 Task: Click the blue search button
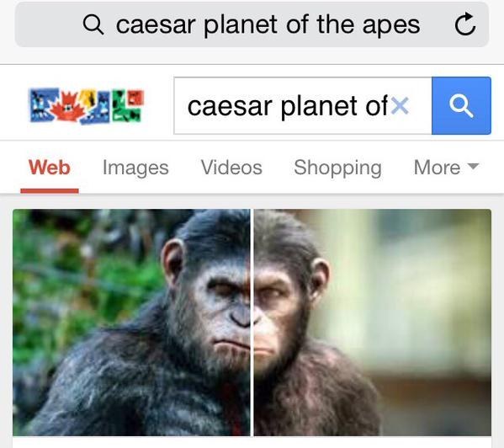pos(461,105)
